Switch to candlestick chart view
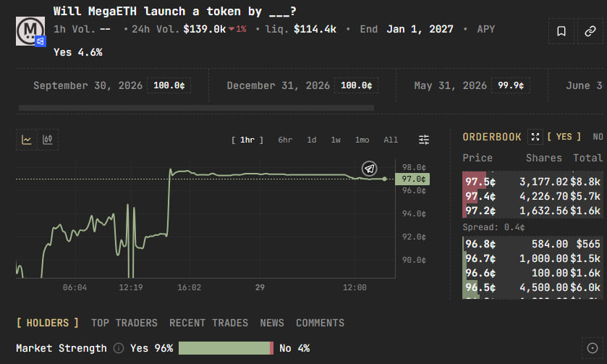Screen dimensions: 607x364 point(48,140)
